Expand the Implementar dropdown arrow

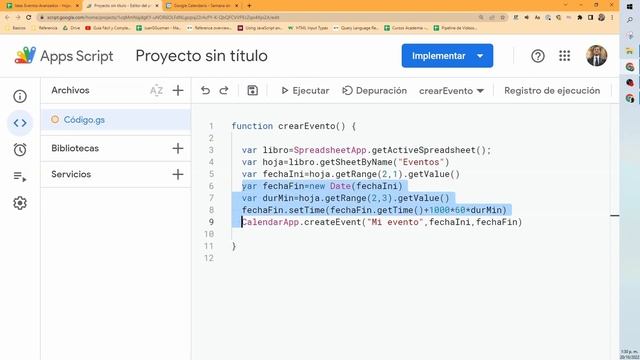click(480, 56)
